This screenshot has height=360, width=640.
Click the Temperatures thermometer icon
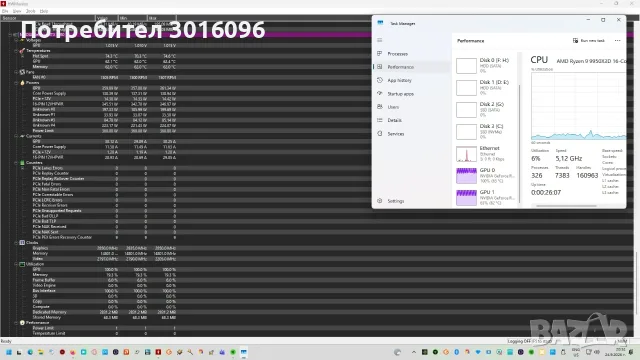click(x=22, y=51)
